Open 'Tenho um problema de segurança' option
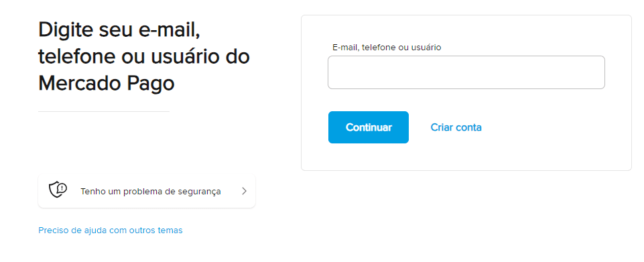 147,191
